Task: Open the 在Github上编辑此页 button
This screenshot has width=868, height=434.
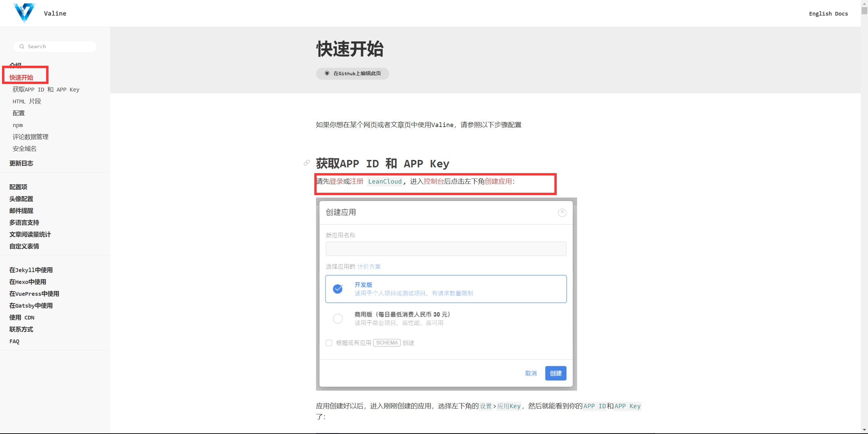Action: point(353,74)
